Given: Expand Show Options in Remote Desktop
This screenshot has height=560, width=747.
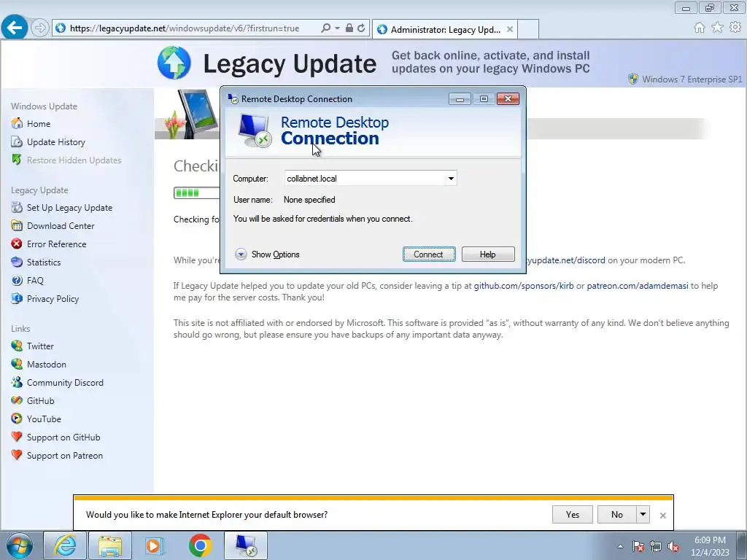Looking at the screenshot, I should (x=267, y=254).
